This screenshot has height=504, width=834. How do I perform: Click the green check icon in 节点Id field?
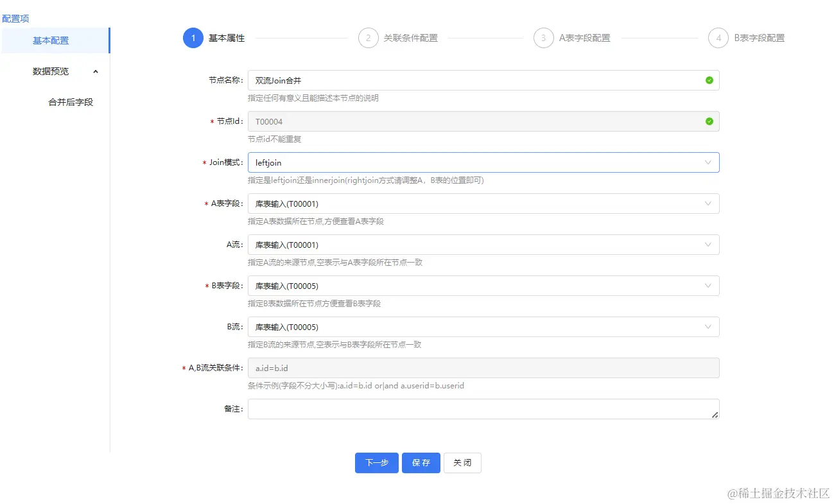coord(709,121)
